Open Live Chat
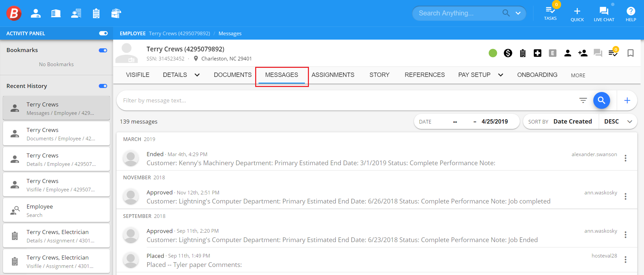The height and width of the screenshot is (275, 644). (x=604, y=14)
